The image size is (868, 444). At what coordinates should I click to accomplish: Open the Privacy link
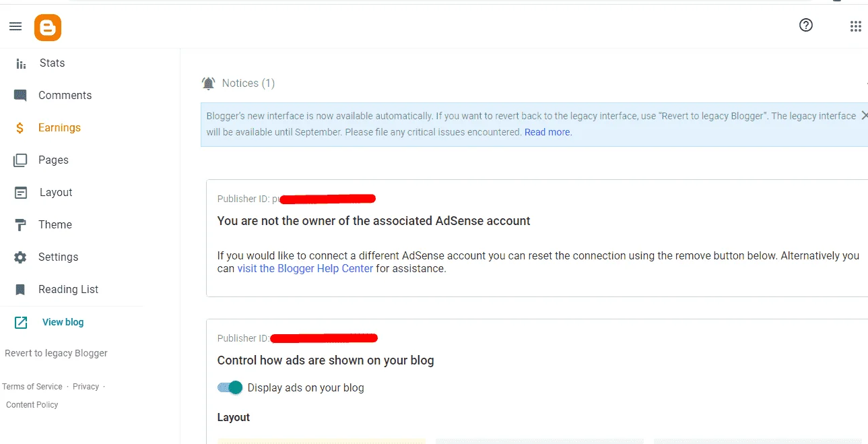pyautogui.click(x=86, y=387)
